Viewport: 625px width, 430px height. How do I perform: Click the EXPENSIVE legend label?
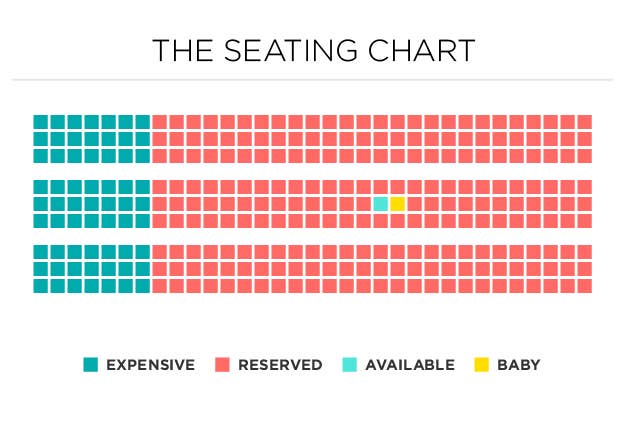151,365
